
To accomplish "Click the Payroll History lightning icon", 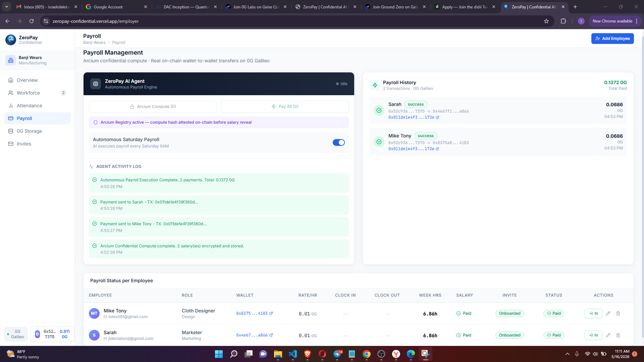I will tap(375, 85).
